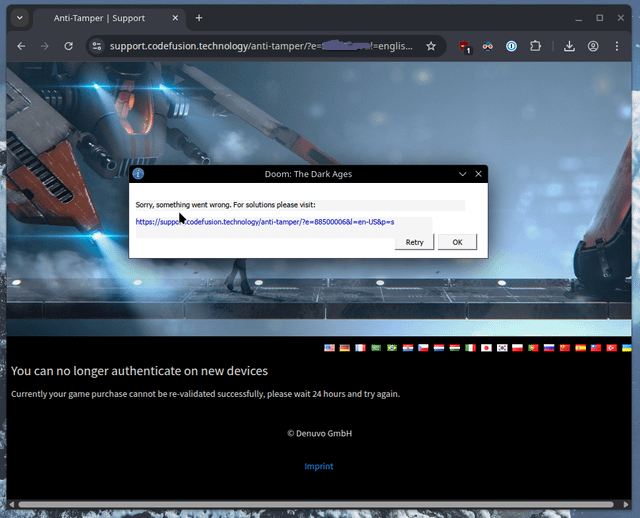Go forward to the next page

[44, 47]
